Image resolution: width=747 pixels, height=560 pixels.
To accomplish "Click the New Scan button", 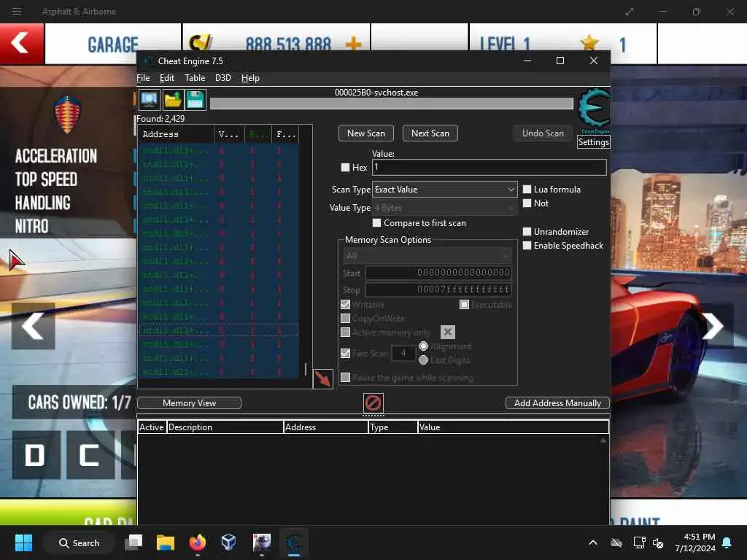I will [366, 133].
